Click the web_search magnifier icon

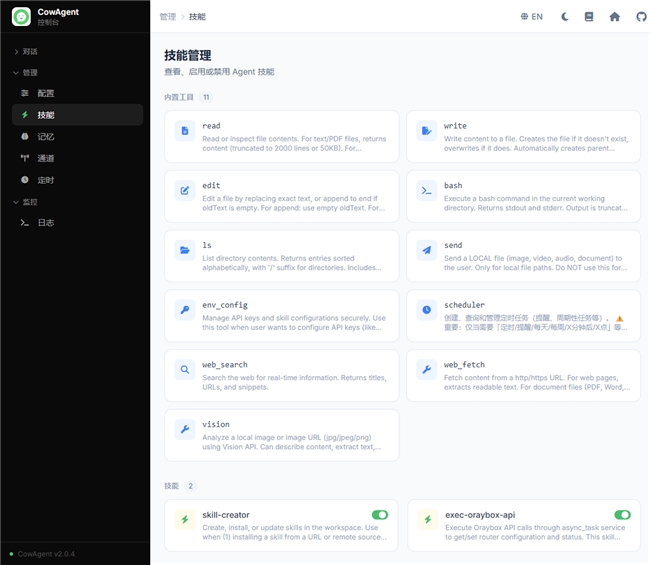click(185, 369)
